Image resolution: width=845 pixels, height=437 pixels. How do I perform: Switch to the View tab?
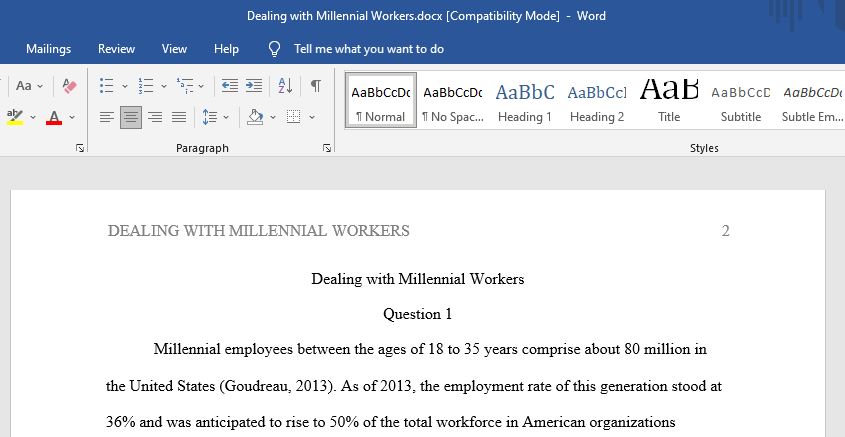tap(174, 49)
